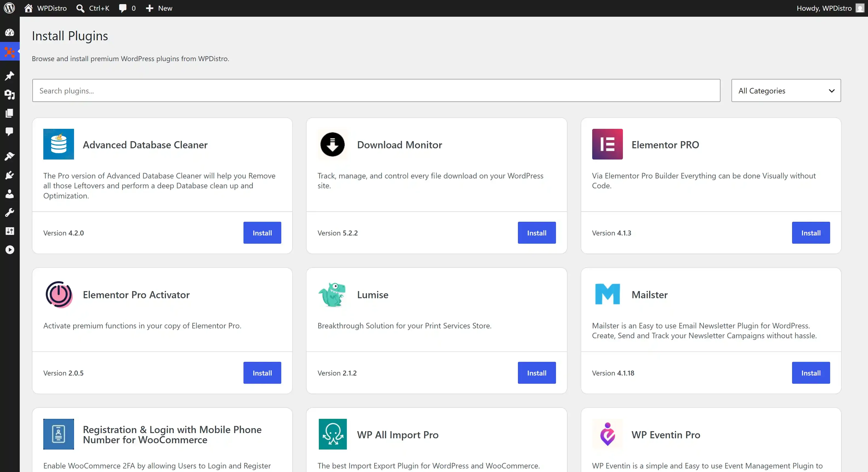Open Plugins plug sidebar icon
Image resolution: width=868 pixels, height=472 pixels.
click(9, 175)
